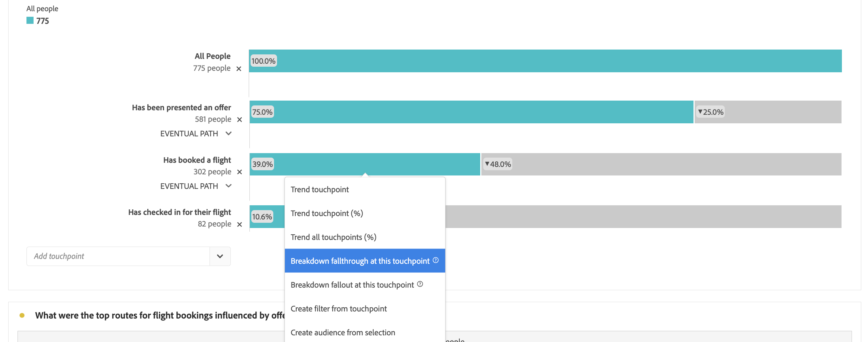Click the 10.6% checked-in bar

[x=267, y=216]
